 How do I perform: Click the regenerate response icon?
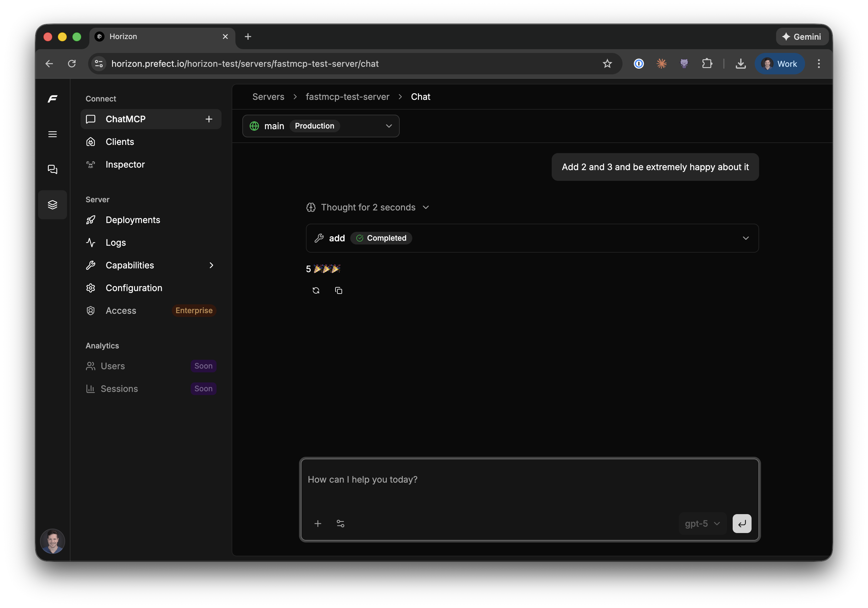tap(316, 290)
